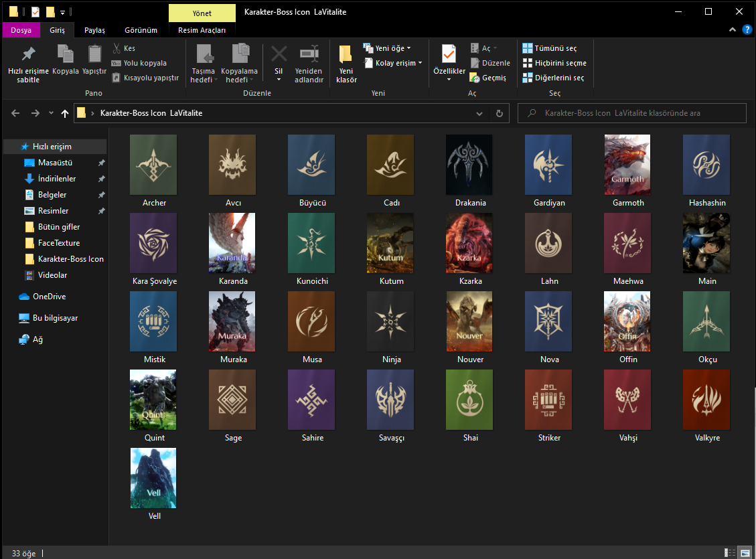Switch to details view in status bar

730,553
